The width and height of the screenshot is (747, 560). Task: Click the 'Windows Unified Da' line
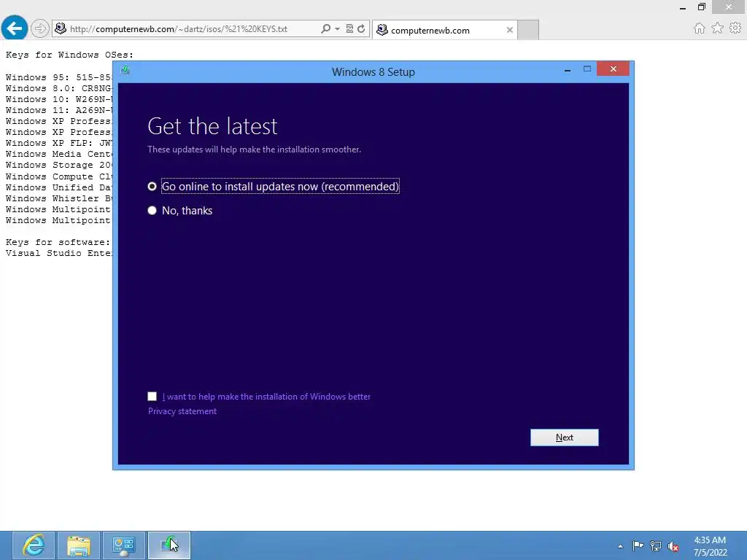(58, 187)
